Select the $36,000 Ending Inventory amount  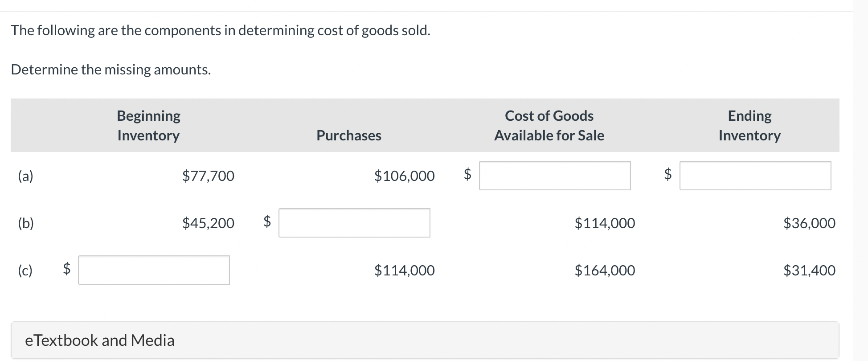point(809,223)
